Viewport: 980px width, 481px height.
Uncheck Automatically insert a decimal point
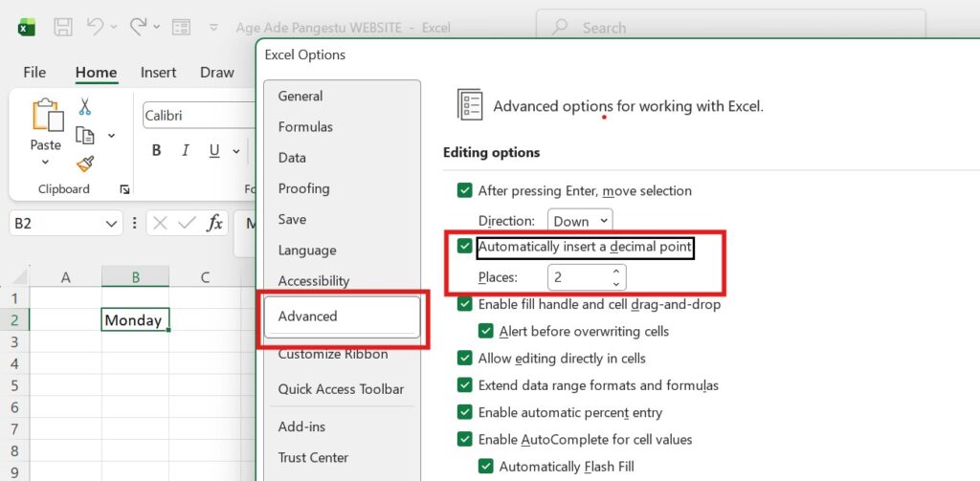coord(464,246)
